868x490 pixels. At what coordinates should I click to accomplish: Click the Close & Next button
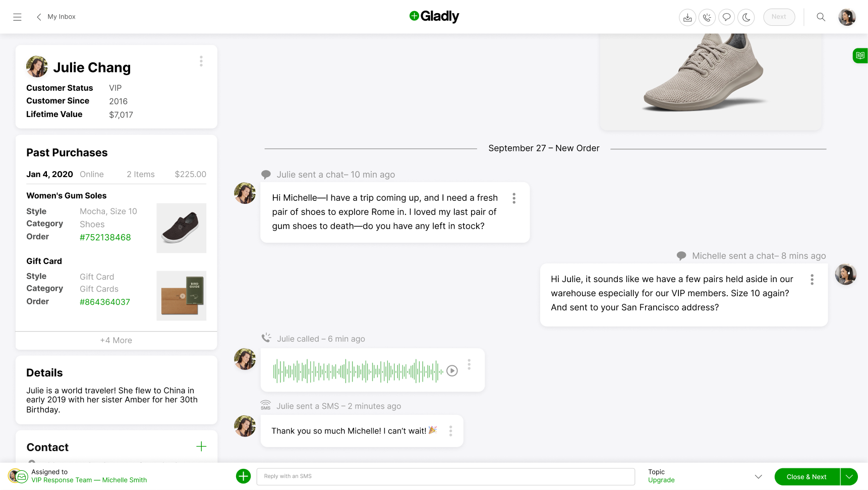[806, 477]
